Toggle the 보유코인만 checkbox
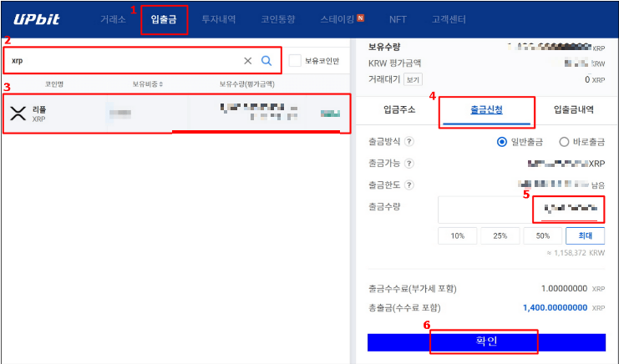The height and width of the screenshot is (364, 619). [x=295, y=61]
